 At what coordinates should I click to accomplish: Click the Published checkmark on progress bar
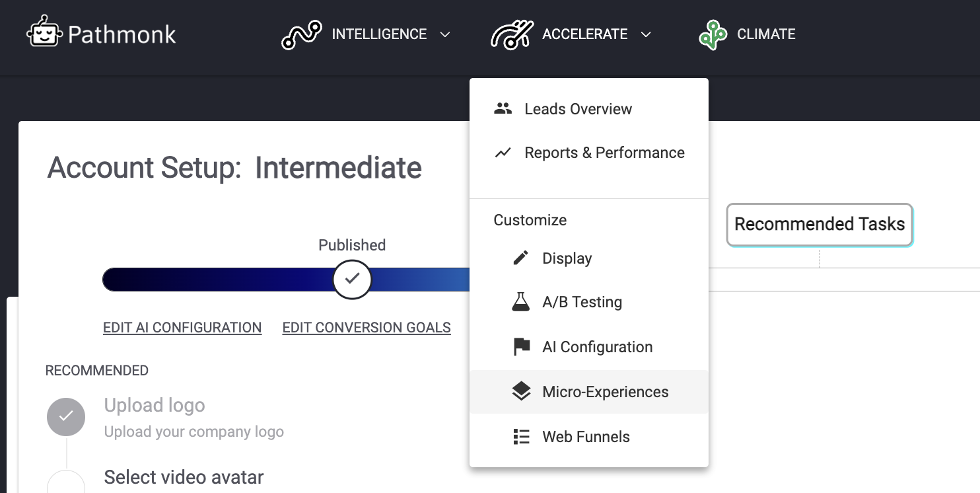click(x=352, y=279)
